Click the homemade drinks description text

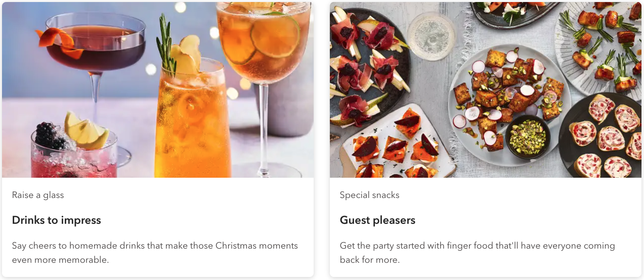(155, 253)
